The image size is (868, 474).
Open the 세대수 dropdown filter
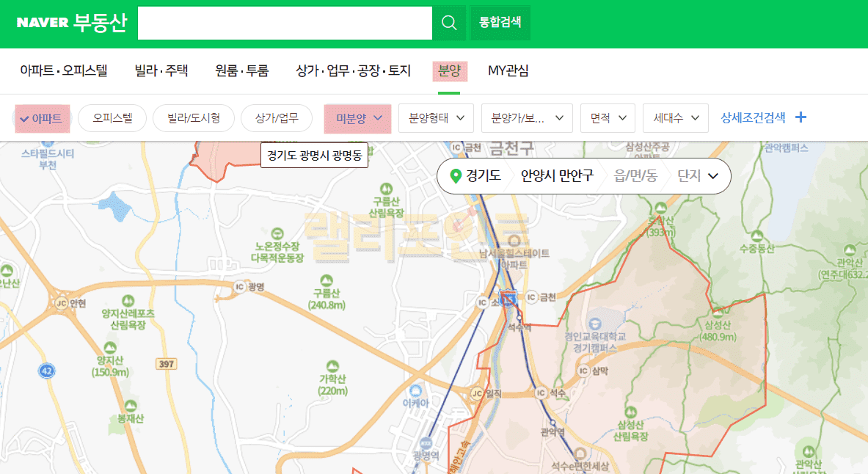pos(675,118)
